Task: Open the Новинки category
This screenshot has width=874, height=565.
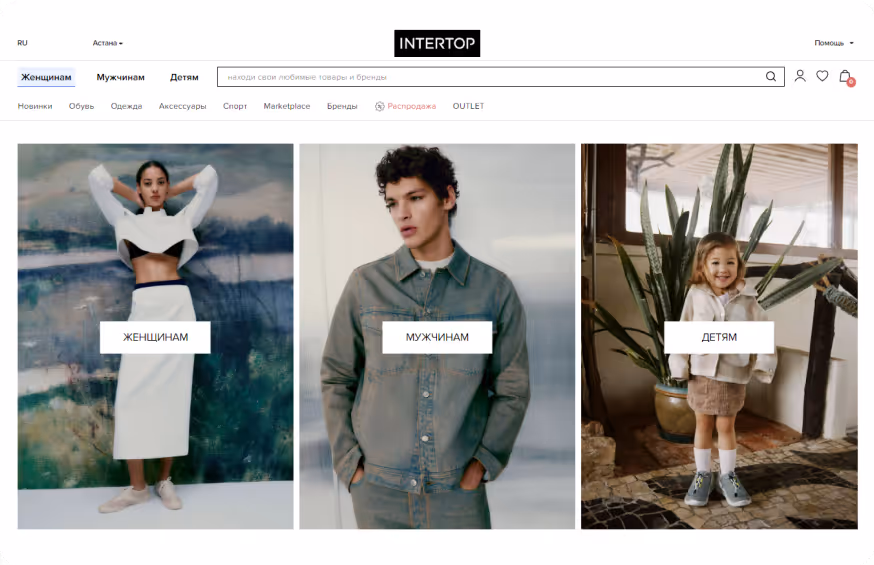Action: click(35, 106)
